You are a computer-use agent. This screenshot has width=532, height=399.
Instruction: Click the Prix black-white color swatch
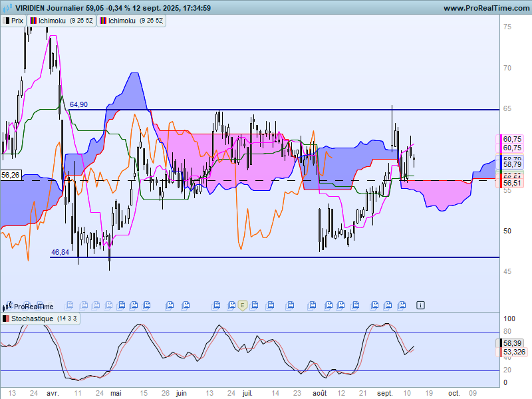click(6, 21)
